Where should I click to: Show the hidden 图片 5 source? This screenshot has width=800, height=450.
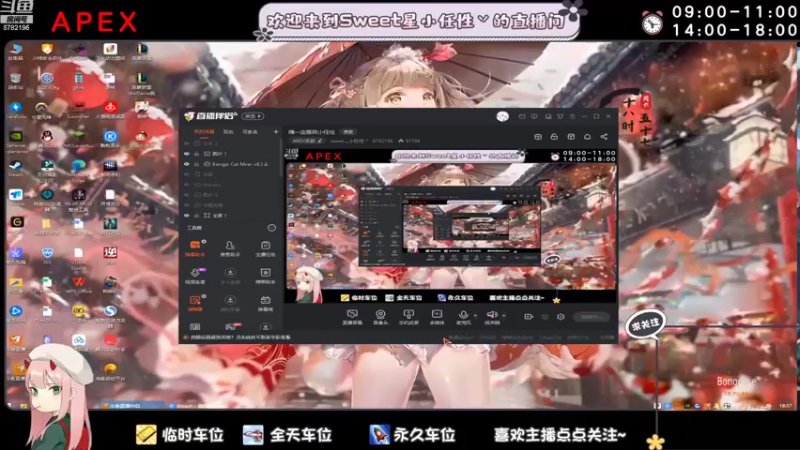click(x=187, y=195)
